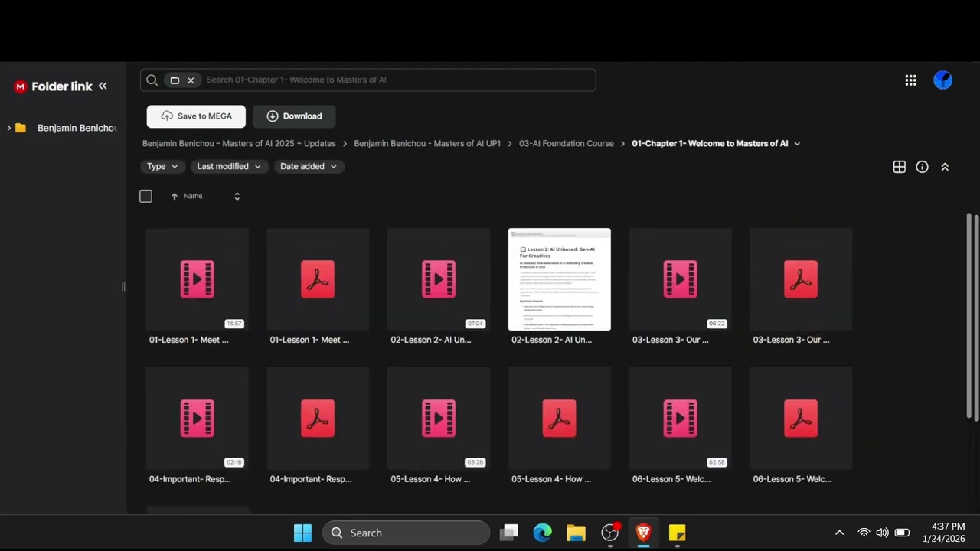Click the 07:04 duration badge on the Lesson 2 video
The height and width of the screenshot is (551, 980).
tap(475, 324)
